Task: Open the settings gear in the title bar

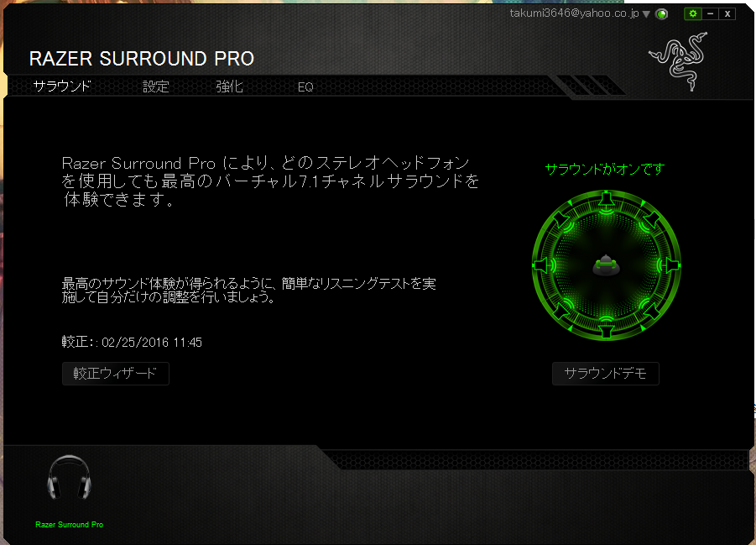Action: coord(693,13)
